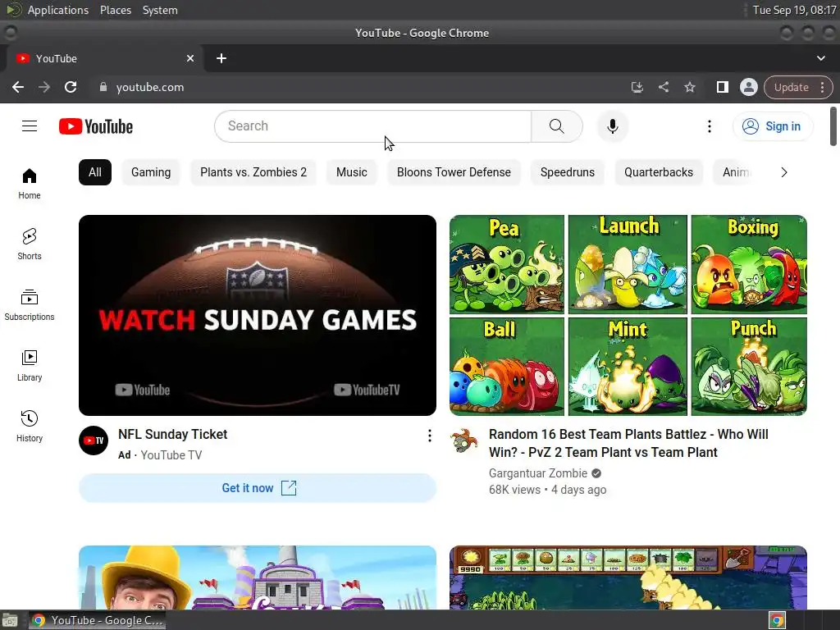Open NFL Sunday Ticket title link
Image resolution: width=840 pixels, height=630 pixels.
[x=172, y=435]
